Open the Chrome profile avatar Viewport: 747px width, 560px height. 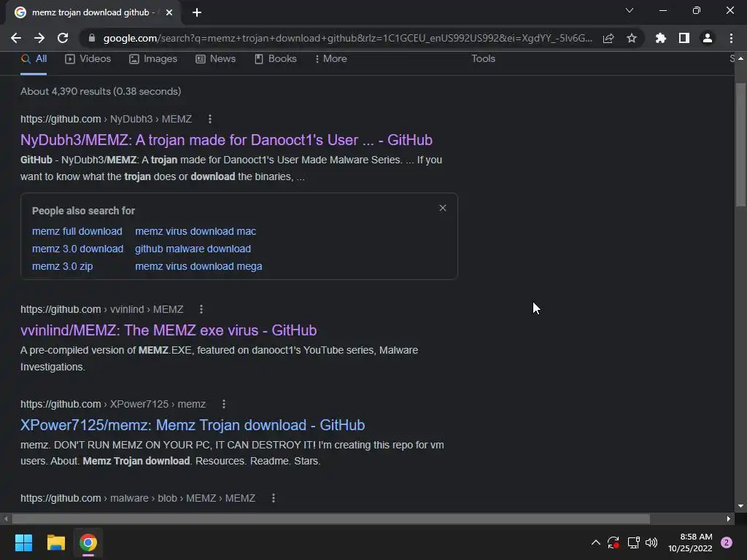(708, 38)
